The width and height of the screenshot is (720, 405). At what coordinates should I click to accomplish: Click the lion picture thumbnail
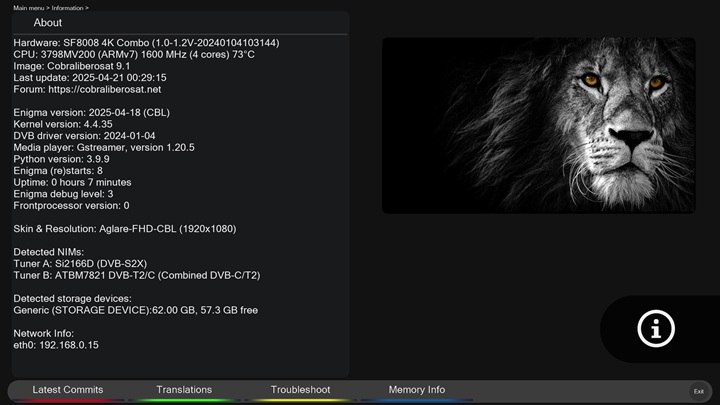[539, 125]
